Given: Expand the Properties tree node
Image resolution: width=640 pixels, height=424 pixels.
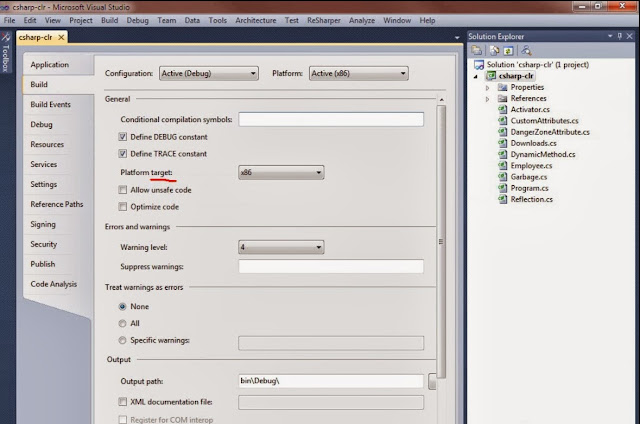Looking at the screenshot, I should point(487,88).
